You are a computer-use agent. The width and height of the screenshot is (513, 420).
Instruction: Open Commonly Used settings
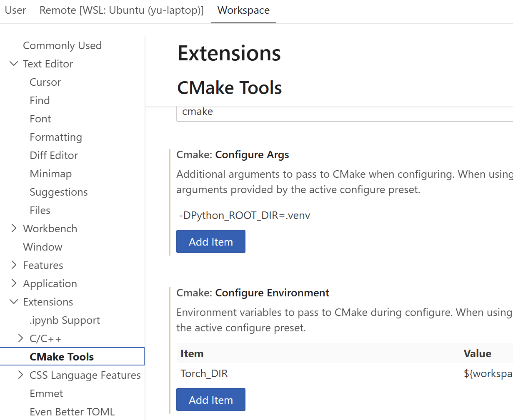pos(62,45)
